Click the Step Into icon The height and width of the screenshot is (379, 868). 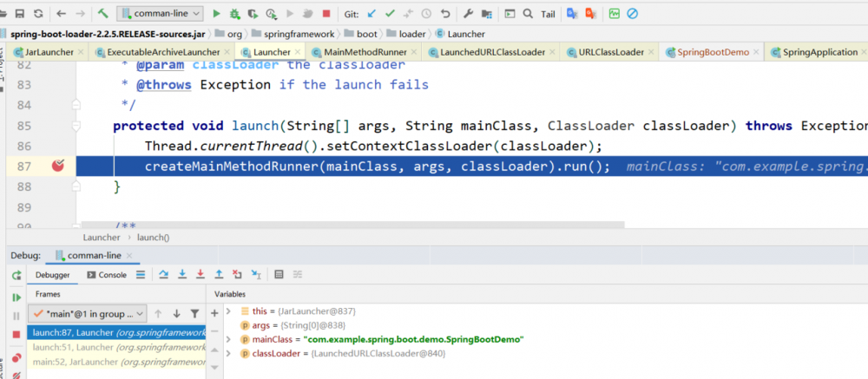tap(182, 274)
